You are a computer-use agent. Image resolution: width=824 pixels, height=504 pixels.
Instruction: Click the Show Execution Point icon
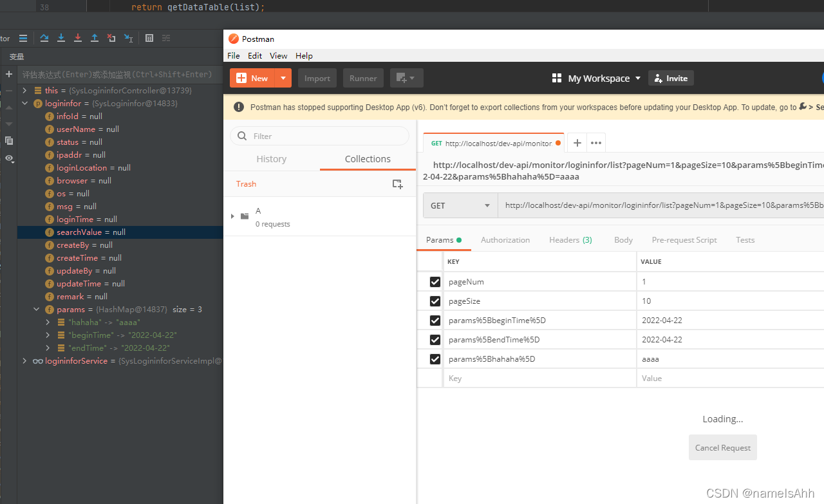(x=23, y=39)
